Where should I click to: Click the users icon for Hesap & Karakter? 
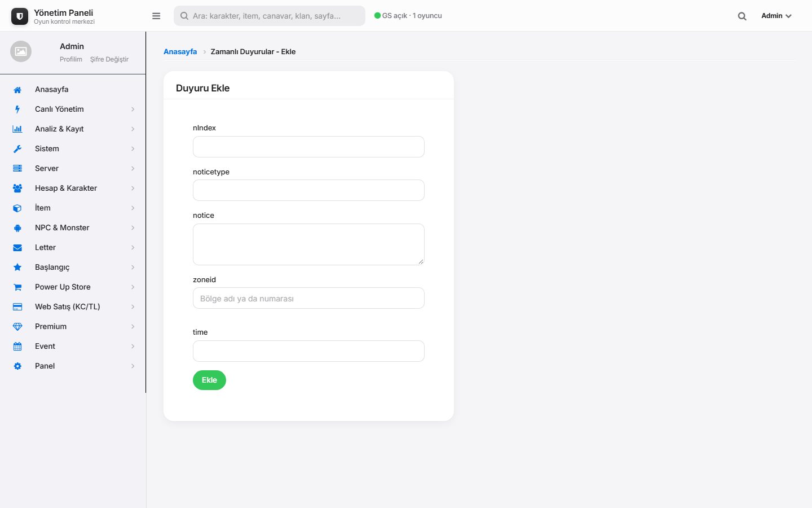pos(17,189)
